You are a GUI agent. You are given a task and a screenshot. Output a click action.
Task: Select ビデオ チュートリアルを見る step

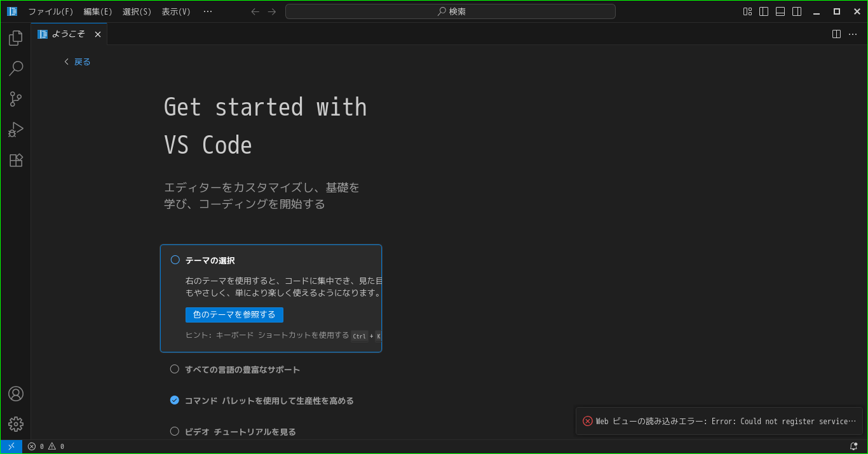pyautogui.click(x=233, y=432)
